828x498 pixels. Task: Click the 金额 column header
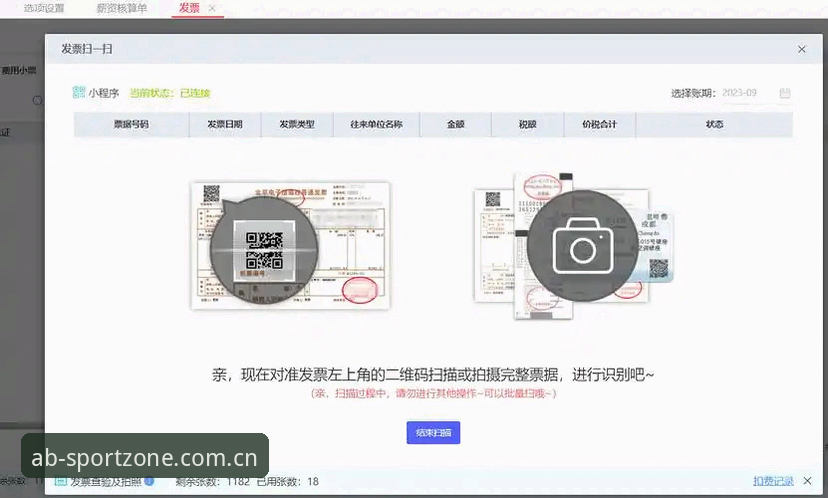[x=456, y=125]
